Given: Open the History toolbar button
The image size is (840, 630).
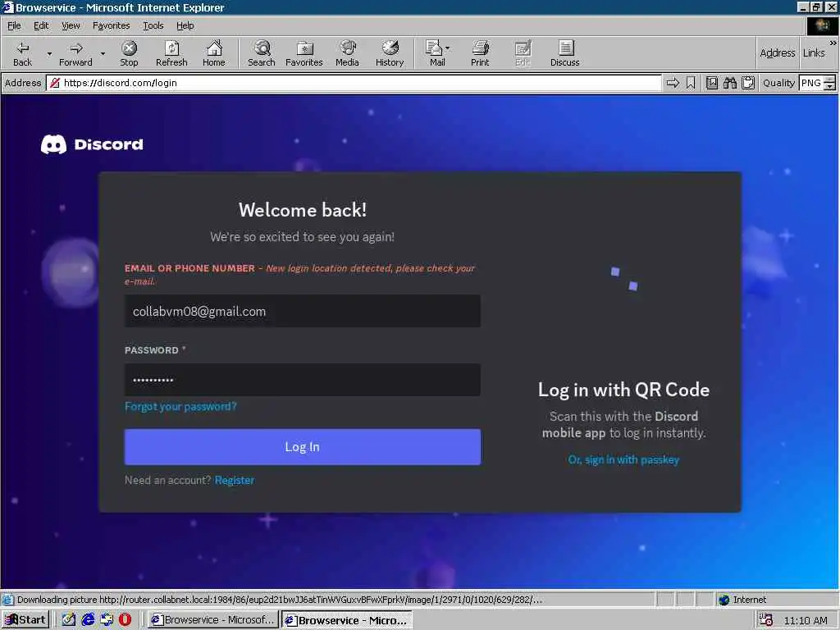Looking at the screenshot, I should [x=390, y=53].
